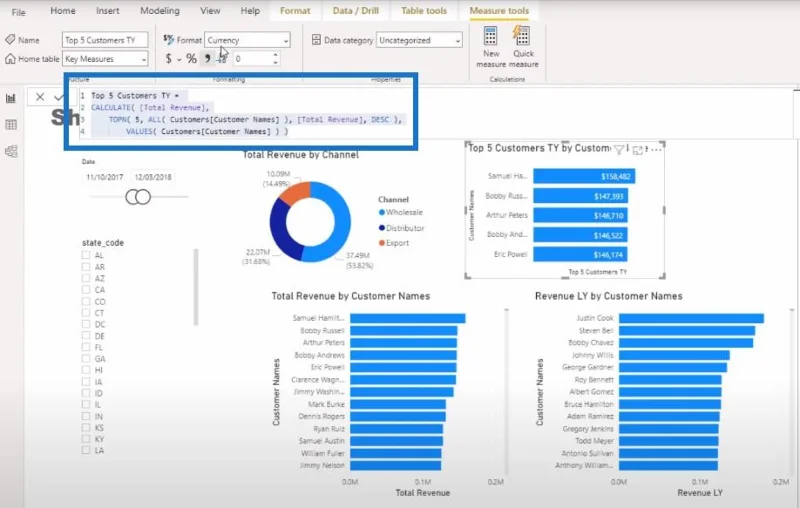Expand Home table Key Measures dropdown
Screen dimensions: 800x508
pyautogui.click(x=106, y=59)
